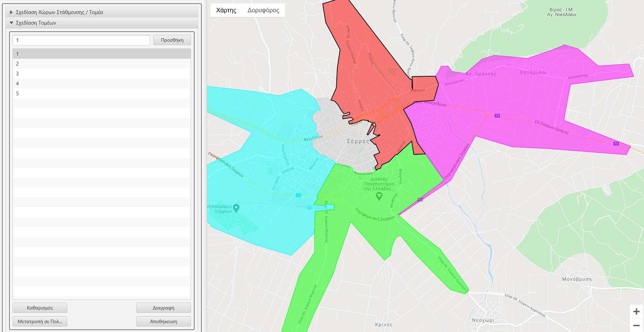This screenshot has height=332, width=644.
Task: Click the 12 route badge inside the cyan sector
Action: coord(298,196)
